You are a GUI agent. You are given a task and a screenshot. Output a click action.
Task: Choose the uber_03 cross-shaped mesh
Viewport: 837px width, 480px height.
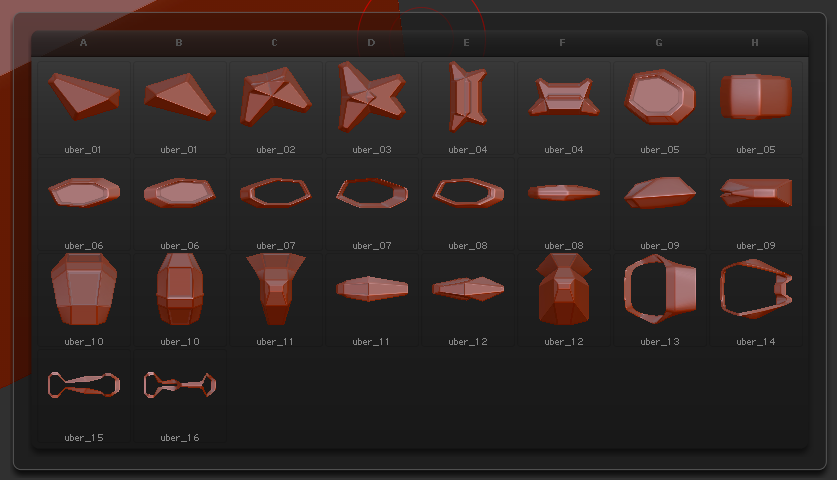372,108
